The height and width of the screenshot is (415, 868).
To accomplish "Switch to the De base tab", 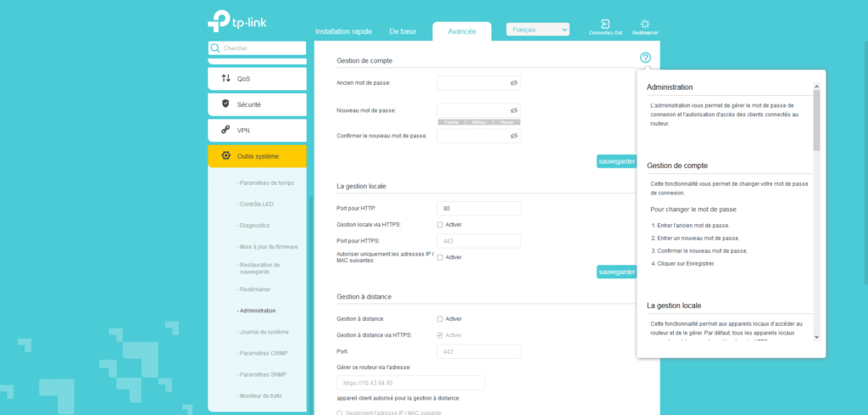I will [x=403, y=31].
